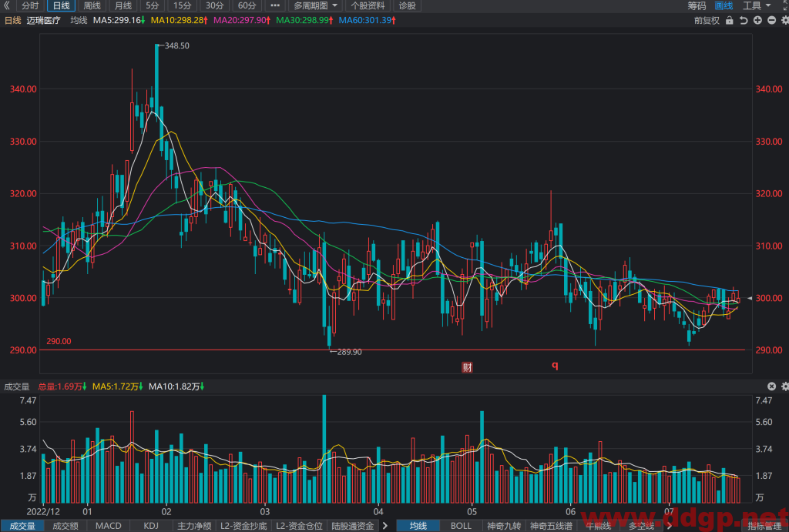The width and height of the screenshot is (789, 532).
Task: Click 均线 label in chart header
Action: [79, 20]
